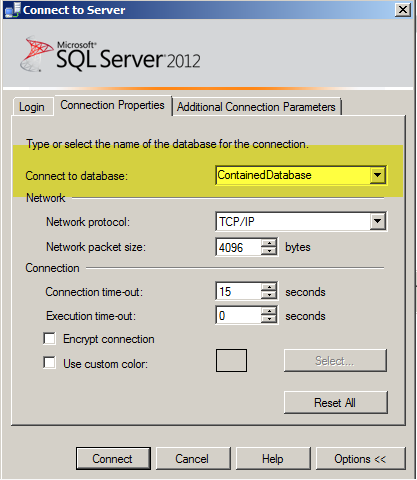Open the Additional Connection Parameters tab
The width and height of the screenshot is (417, 480).
coord(256,107)
